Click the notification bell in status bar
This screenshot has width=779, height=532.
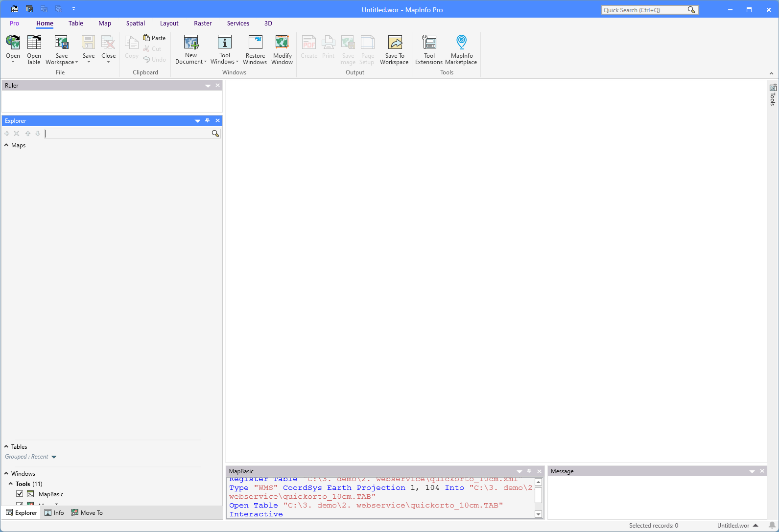coord(772,526)
